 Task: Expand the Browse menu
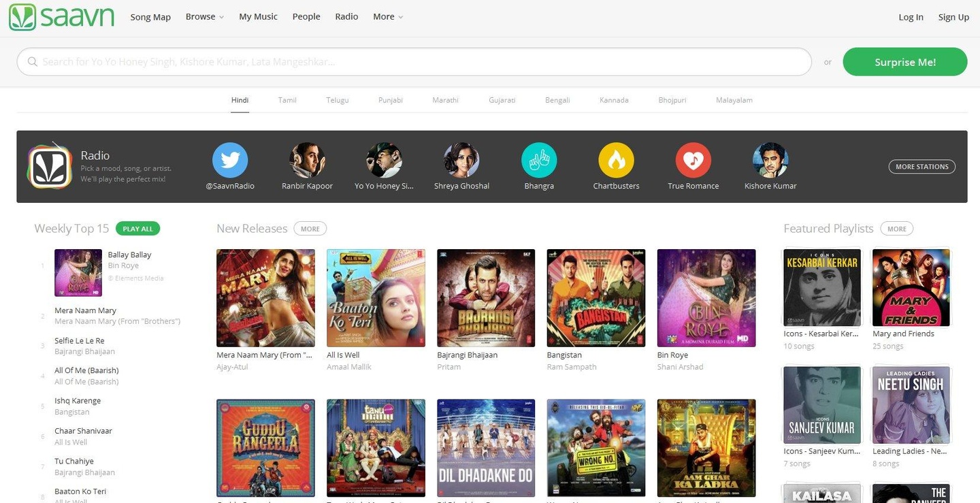(205, 17)
